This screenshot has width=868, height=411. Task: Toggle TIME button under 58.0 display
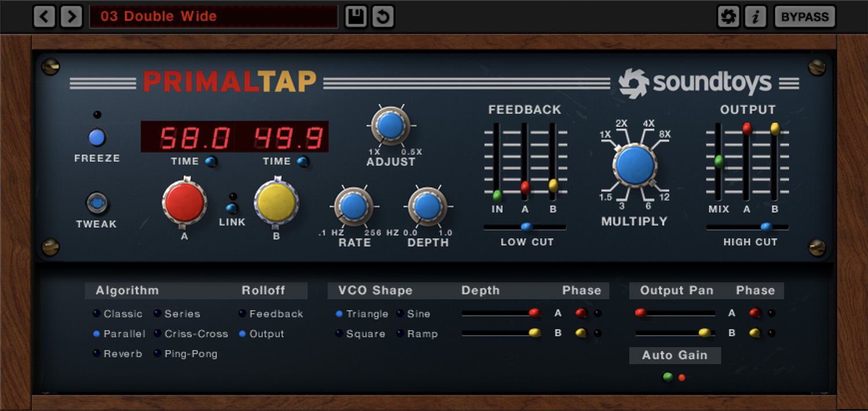211,162
